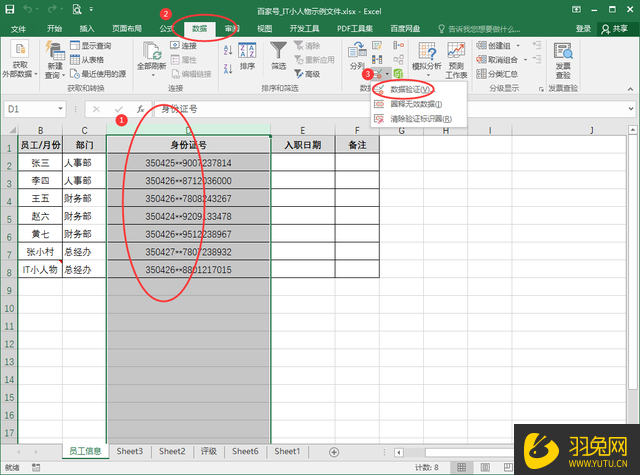Image resolution: width=640 pixels, height=475 pixels.
Task: Click 最近使用的源 button
Action: (x=98, y=74)
